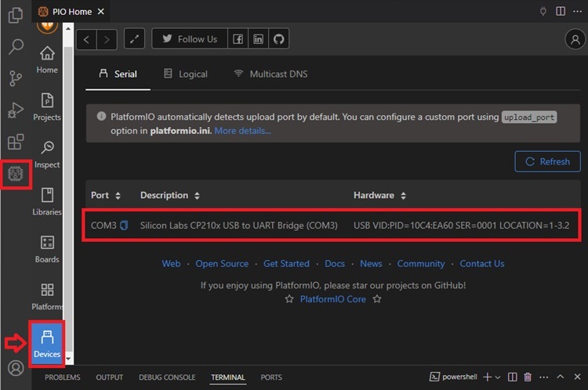Screen dimensions: 588x390
Task: Switch to the Logical tab
Action: (x=186, y=74)
